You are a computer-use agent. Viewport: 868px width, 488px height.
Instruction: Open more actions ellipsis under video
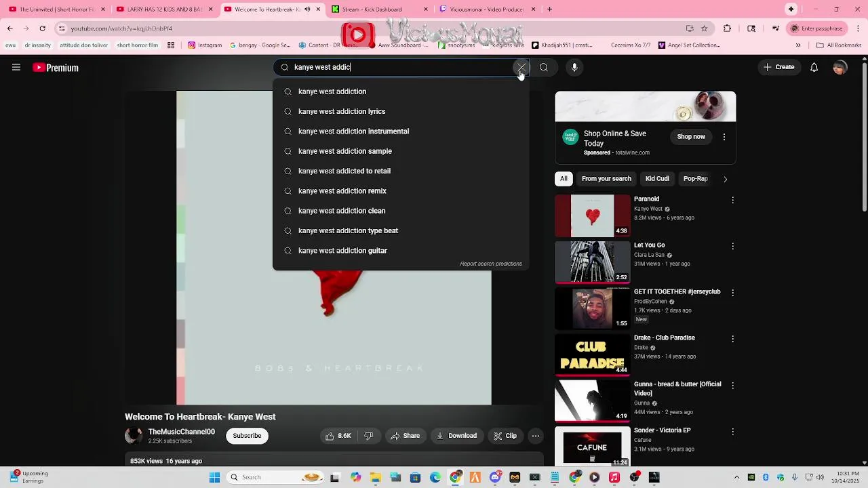pyautogui.click(x=536, y=436)
